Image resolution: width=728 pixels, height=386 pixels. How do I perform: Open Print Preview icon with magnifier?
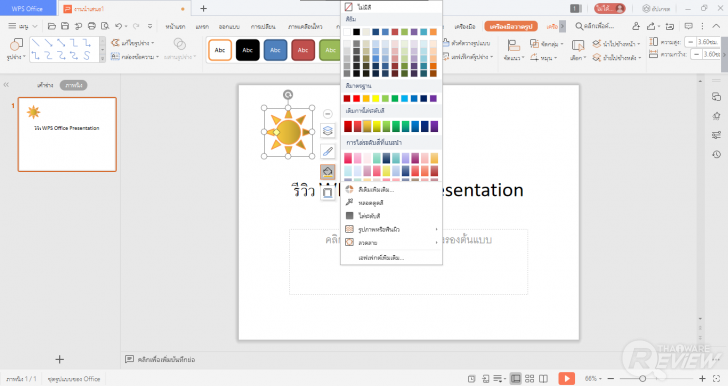(105, 26)
